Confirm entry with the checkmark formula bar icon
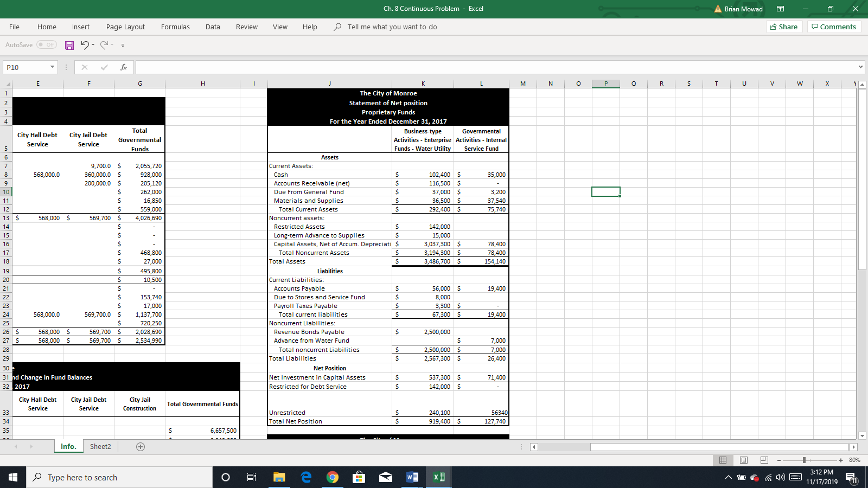 pos(103,67)
